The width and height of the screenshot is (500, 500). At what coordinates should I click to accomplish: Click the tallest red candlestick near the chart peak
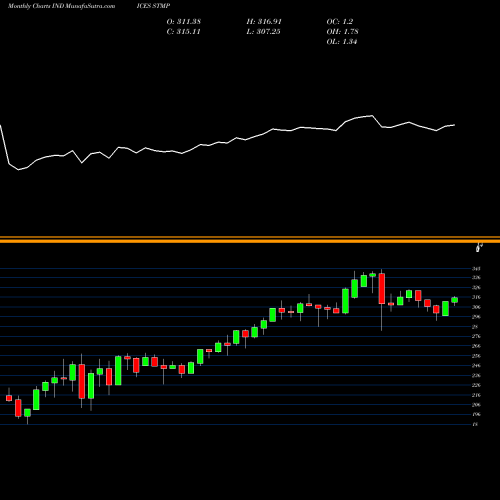[x=382, y=289]
